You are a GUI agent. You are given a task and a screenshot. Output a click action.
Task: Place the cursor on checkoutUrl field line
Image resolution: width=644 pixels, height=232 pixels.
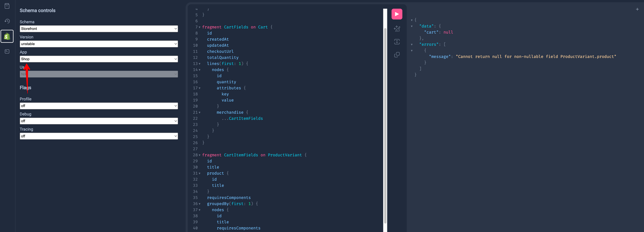220,51
